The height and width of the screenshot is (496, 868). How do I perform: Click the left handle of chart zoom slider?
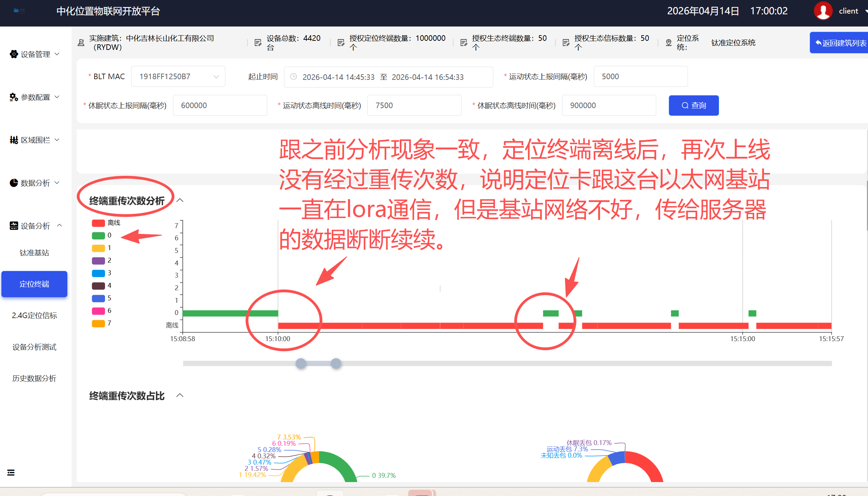[301, 363]
